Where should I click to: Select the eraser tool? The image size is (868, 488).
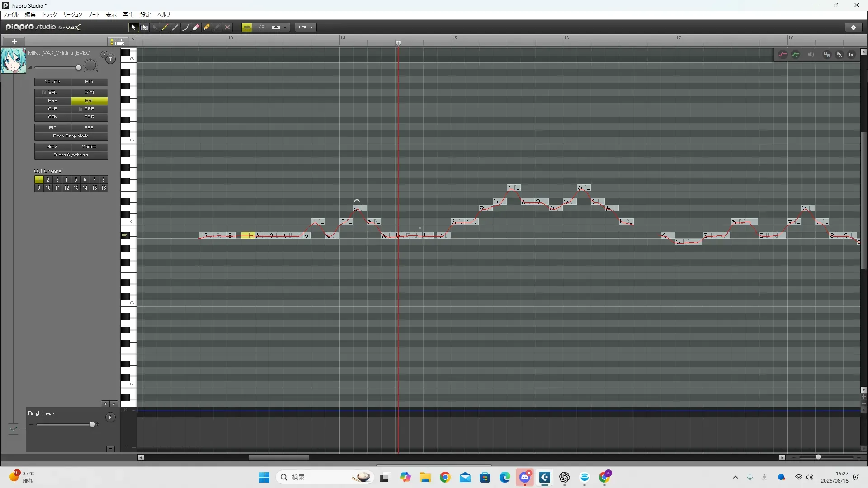pos(196,28)
